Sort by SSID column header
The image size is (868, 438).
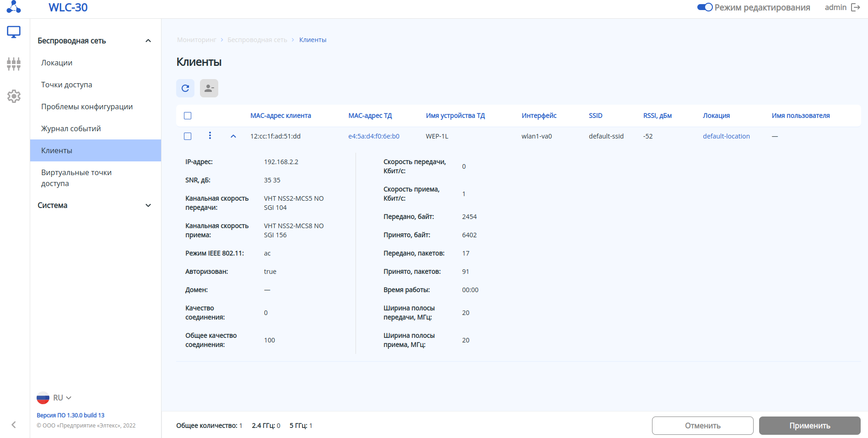click(x=596, y=116)
